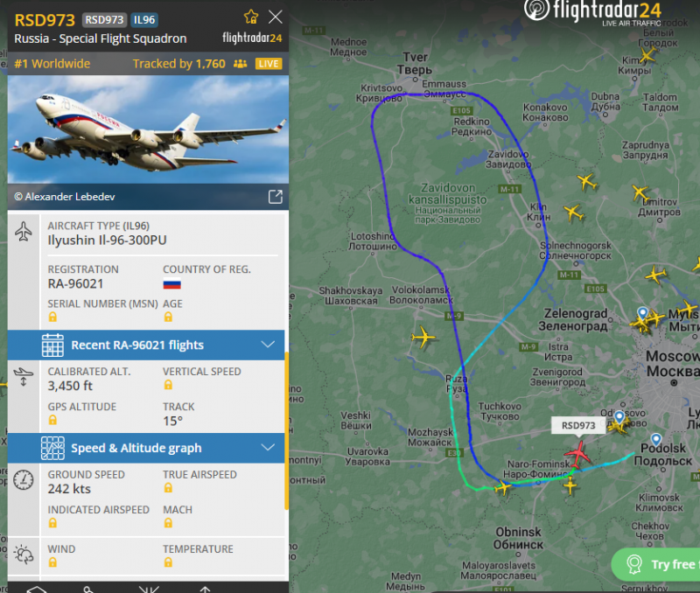This screenshot has height=593, width=700.
Task: Expand Recent RA-96021 flights section
Action: (x=146, y=345)
